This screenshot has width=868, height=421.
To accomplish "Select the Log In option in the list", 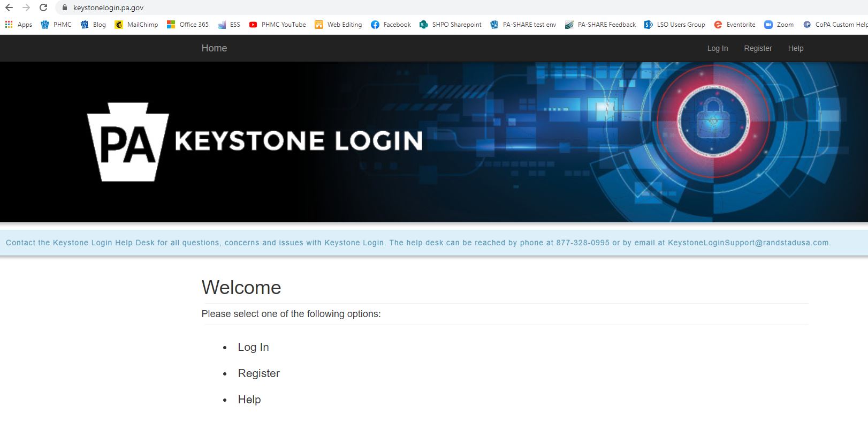I will [x=253, y=347].
